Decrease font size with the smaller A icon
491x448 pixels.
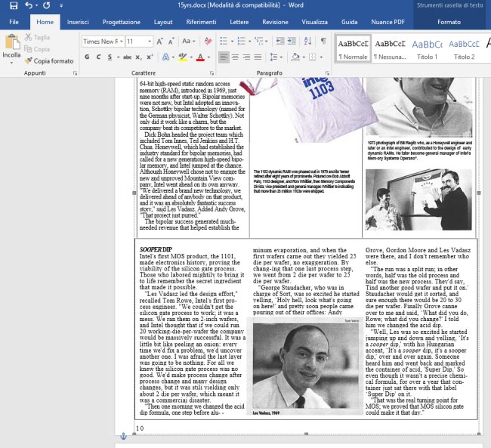(x=171, y=42)
